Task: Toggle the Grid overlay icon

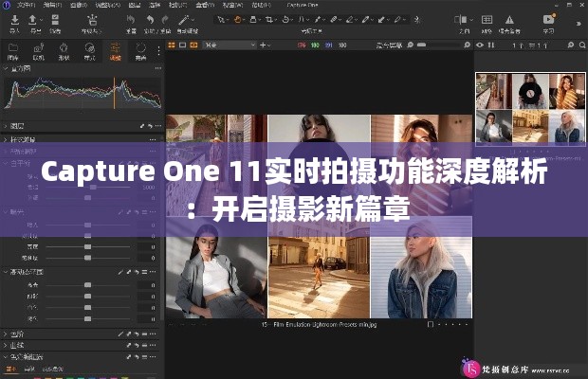Action: [x=487, y=20]
